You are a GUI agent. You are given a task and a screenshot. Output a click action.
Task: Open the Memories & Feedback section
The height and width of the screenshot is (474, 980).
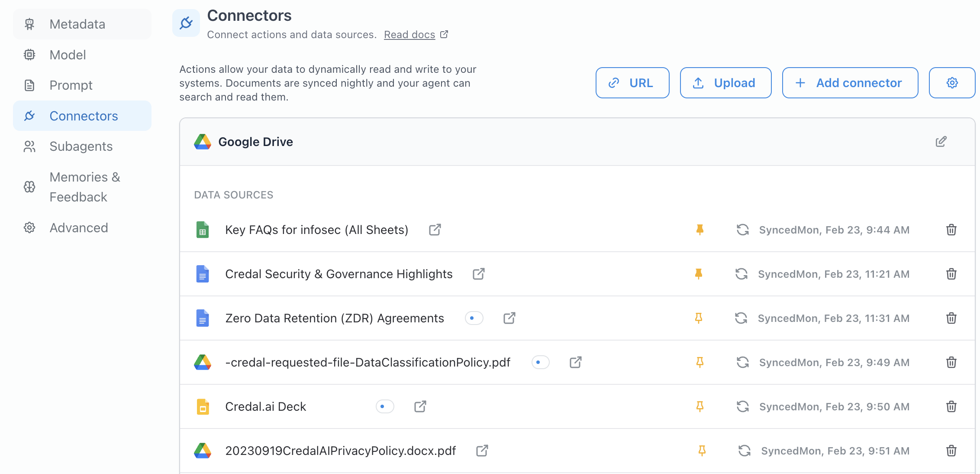(x=84, y=187)
